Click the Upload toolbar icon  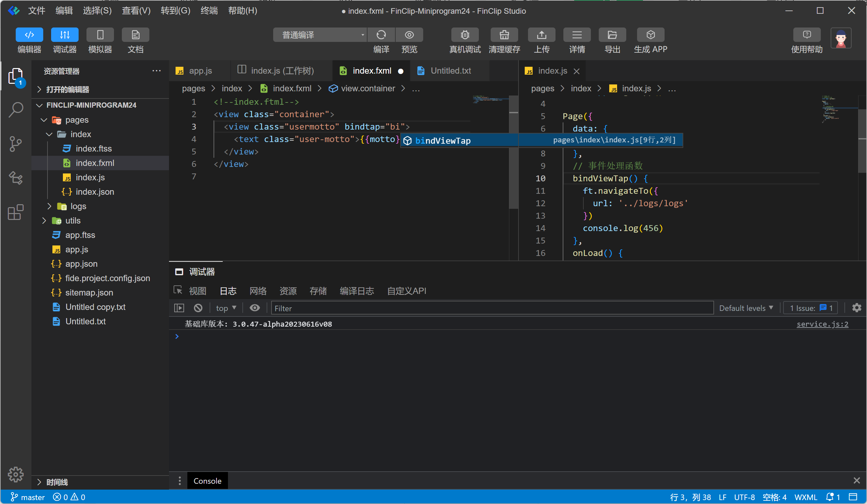click(541, 35)
